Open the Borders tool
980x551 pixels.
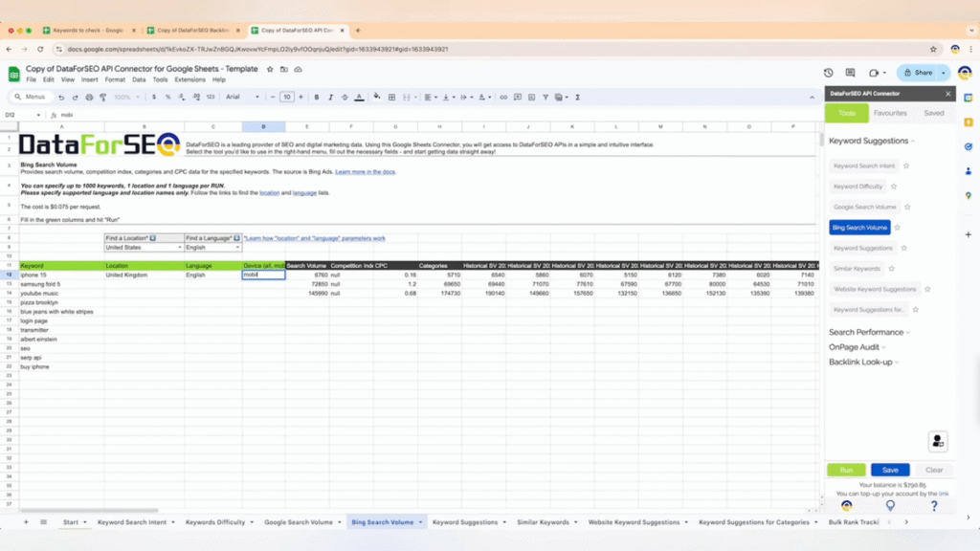(x=391, y=98)
